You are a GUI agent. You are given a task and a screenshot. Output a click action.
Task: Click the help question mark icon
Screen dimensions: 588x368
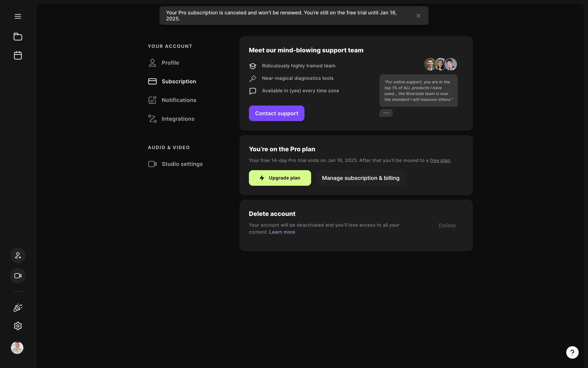(572, 352)
